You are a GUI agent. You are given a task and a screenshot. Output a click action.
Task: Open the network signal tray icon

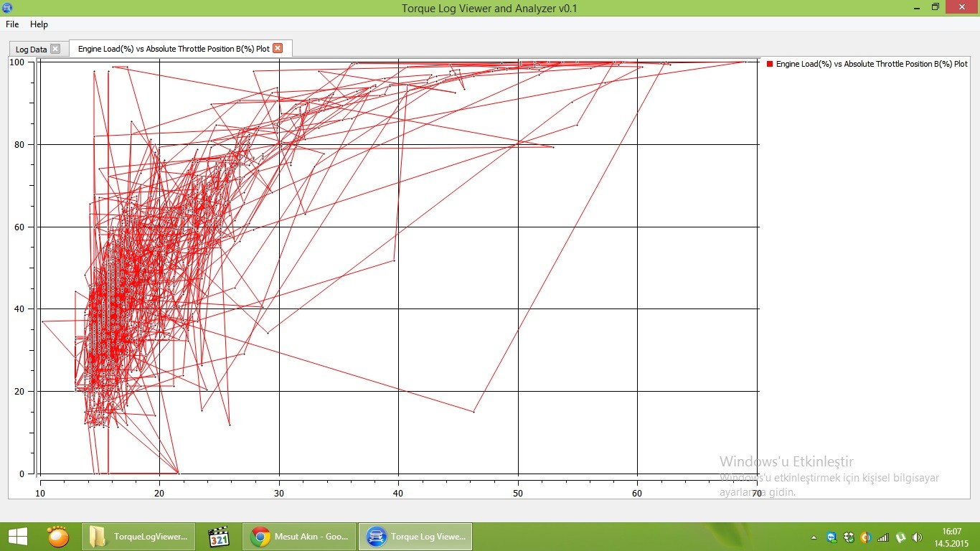coord(883,537)
